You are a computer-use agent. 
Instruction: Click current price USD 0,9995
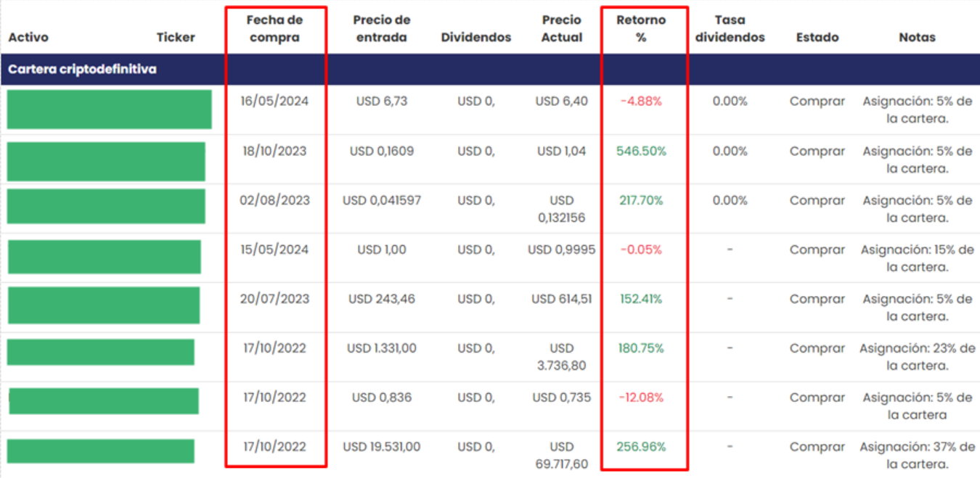point(562,250)
